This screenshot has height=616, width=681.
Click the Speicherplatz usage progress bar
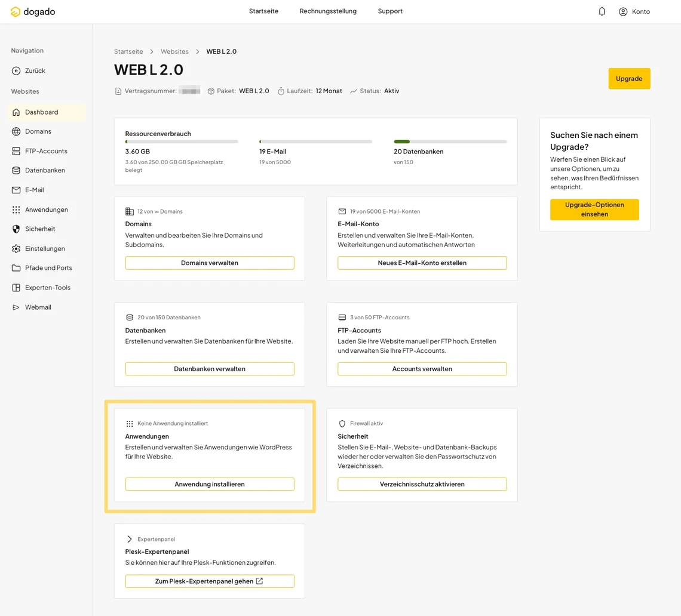tap(181, 141)
